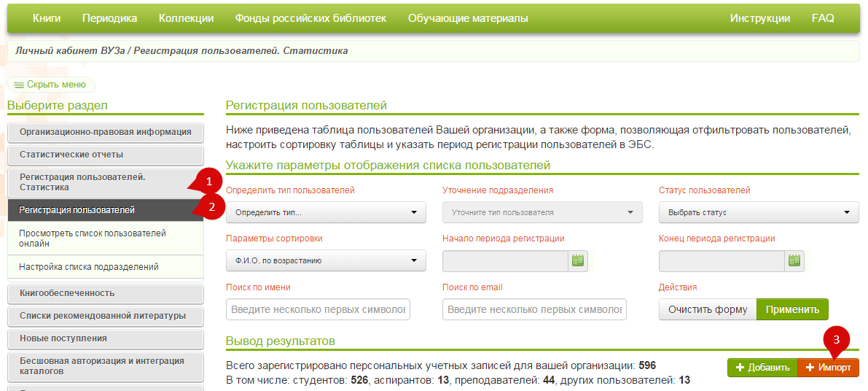Focus the Поиск по имени input field
This screenshot has height=391, width=868.
(x=318, y=309)
